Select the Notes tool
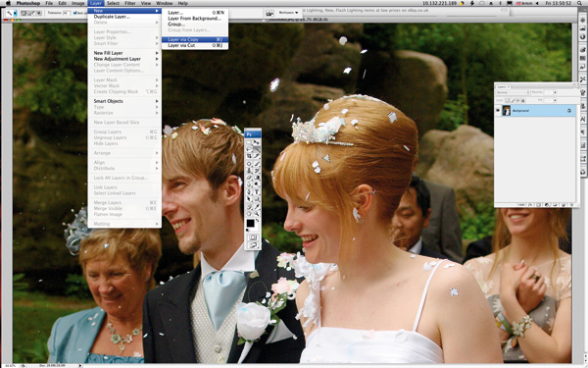 coord(249,206)
